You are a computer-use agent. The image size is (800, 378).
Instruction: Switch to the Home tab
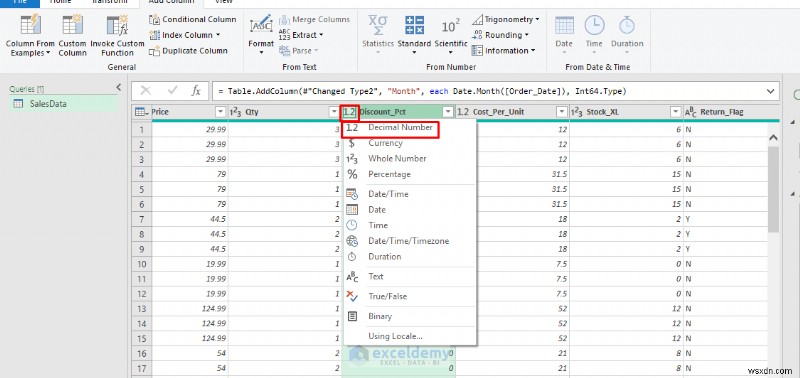tap(60, 3)
